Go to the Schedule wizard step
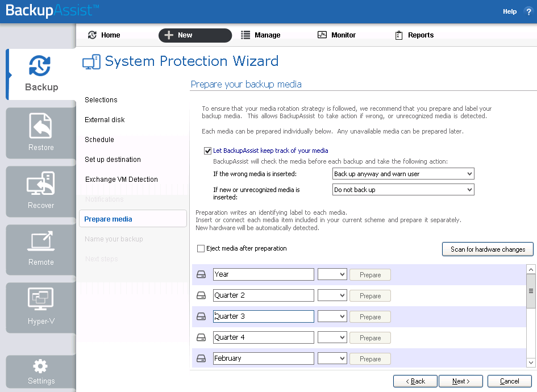537x392 pixels. pos(99,140)
